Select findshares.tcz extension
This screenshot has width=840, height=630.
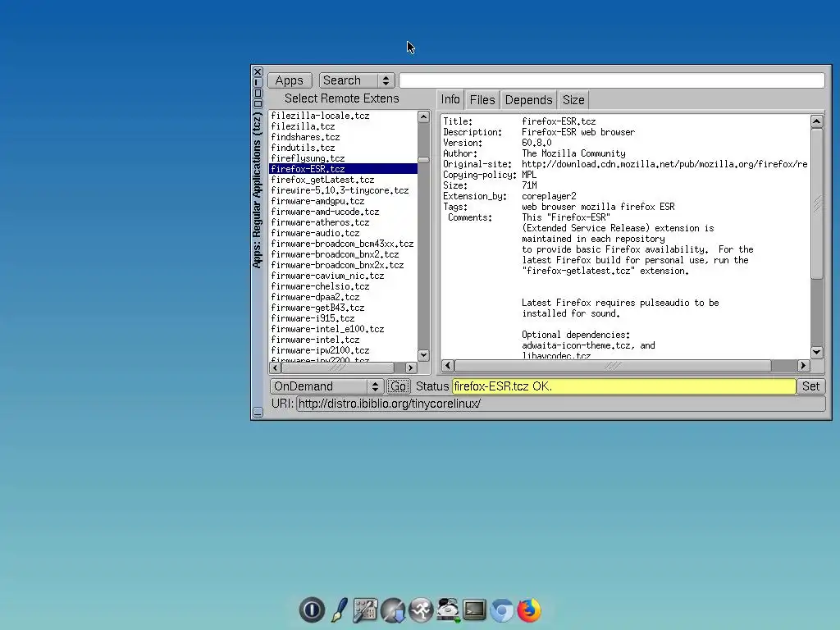343,137
